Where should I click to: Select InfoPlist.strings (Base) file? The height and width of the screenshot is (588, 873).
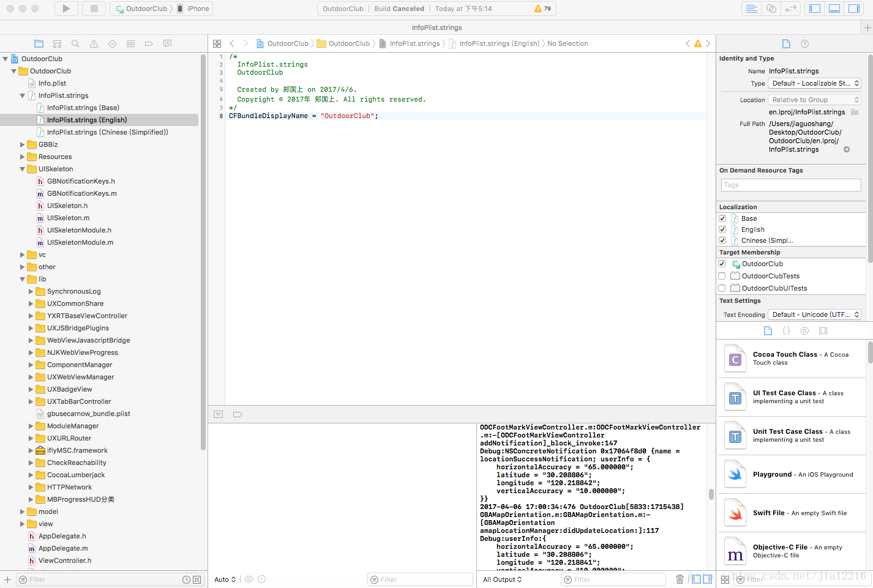tap(83, 108)
